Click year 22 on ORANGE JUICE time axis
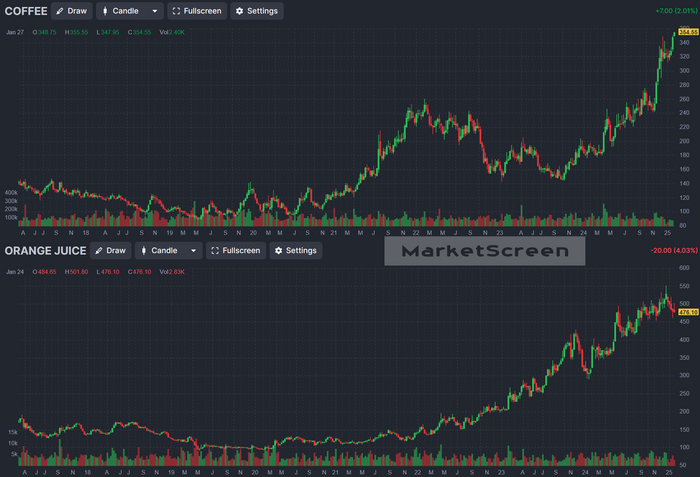 pyautogui.click(x=417, y=472)
